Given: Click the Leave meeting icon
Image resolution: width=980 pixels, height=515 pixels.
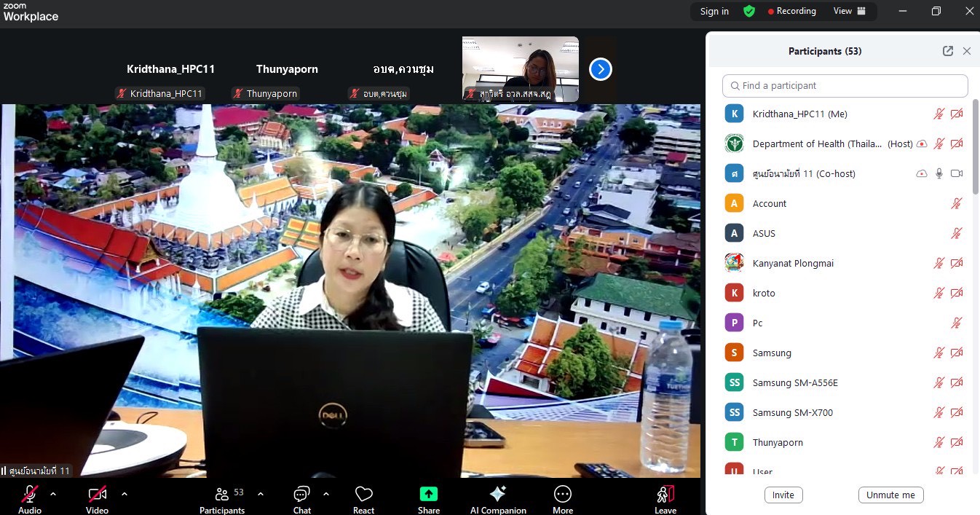Looking at the screenshot, I should [665, 495].
